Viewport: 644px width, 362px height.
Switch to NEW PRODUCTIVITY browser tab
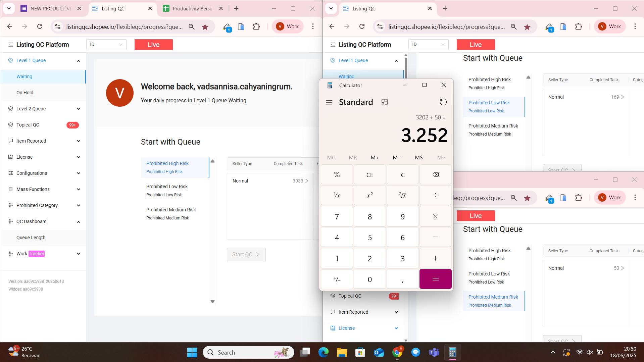point(51,9)
